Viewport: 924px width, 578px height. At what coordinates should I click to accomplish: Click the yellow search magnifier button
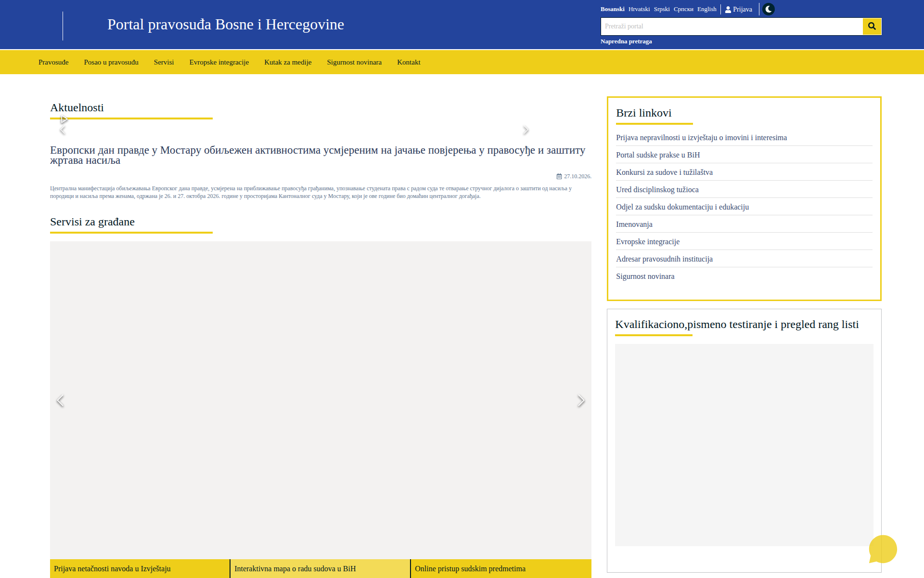[872, 26]
